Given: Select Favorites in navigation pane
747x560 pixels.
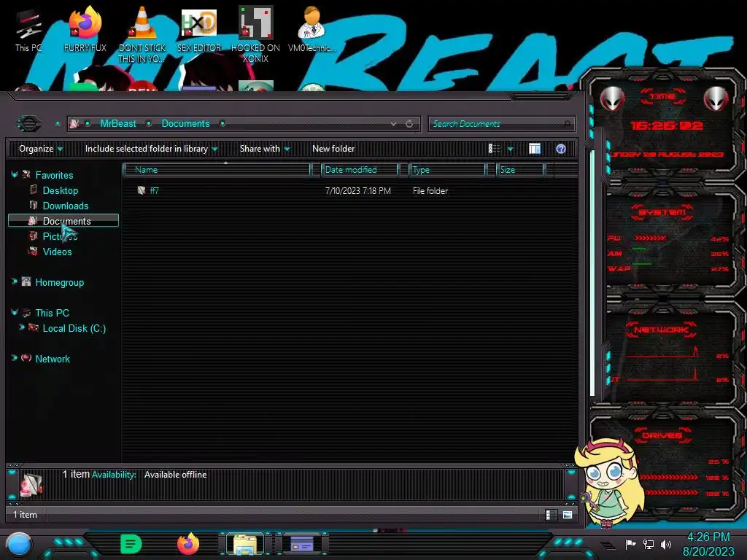Looking at the screenshot, I should tap(54, 175).
